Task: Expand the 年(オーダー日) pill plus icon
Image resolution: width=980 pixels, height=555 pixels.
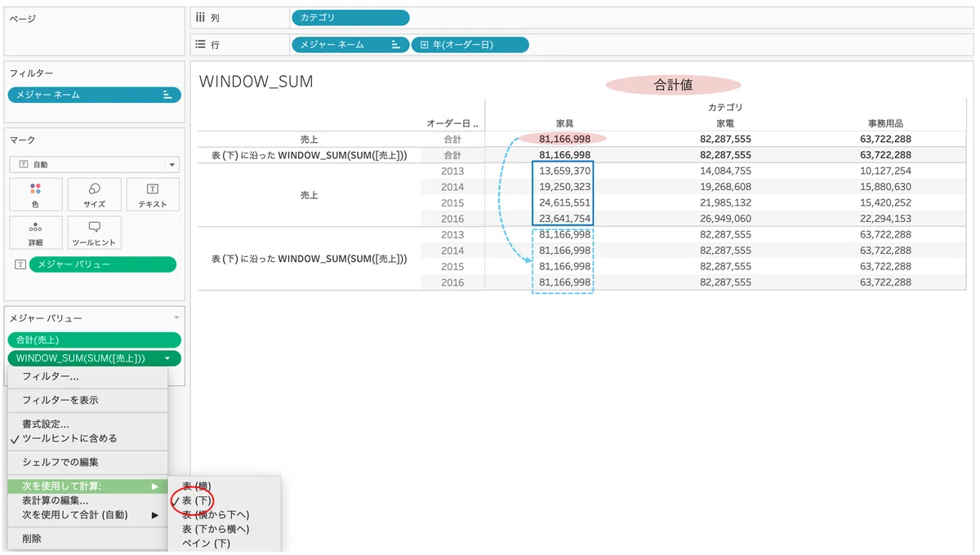Action: [x=424, y=45]
